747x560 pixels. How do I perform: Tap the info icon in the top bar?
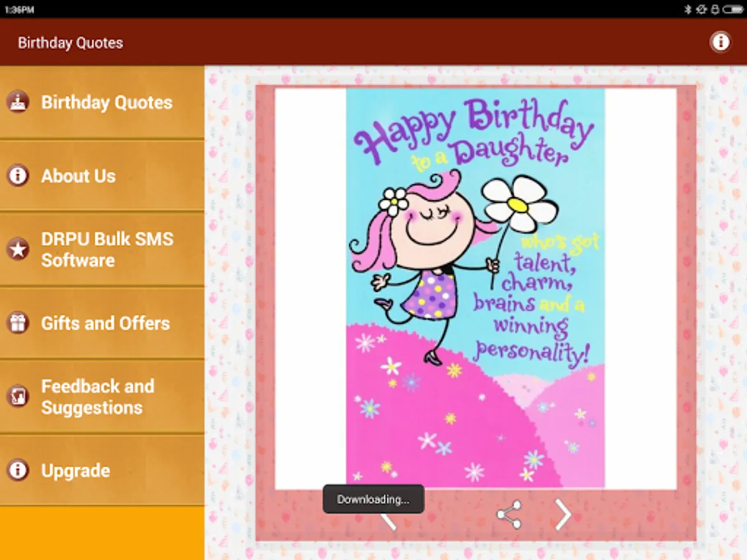coord(720,42)
